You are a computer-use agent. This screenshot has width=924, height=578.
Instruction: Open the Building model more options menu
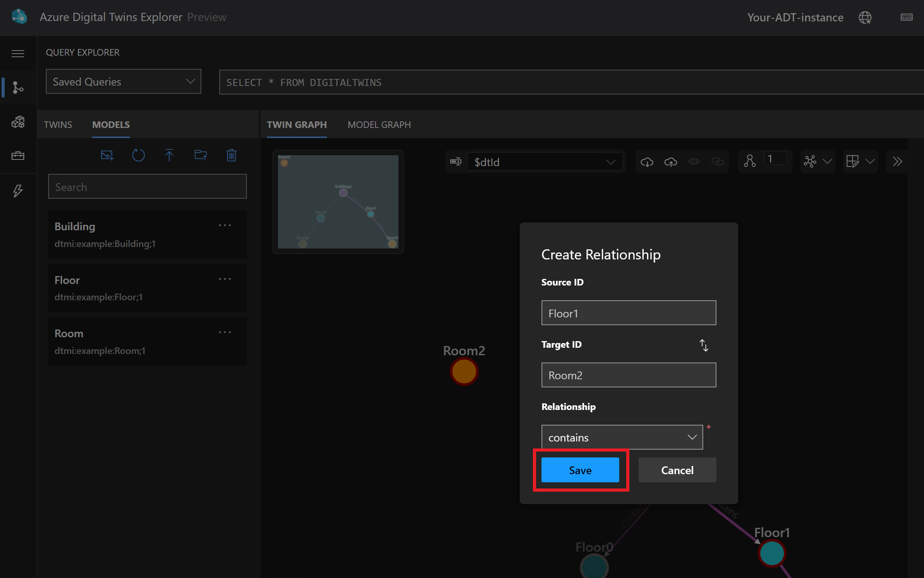pos(225,226)
